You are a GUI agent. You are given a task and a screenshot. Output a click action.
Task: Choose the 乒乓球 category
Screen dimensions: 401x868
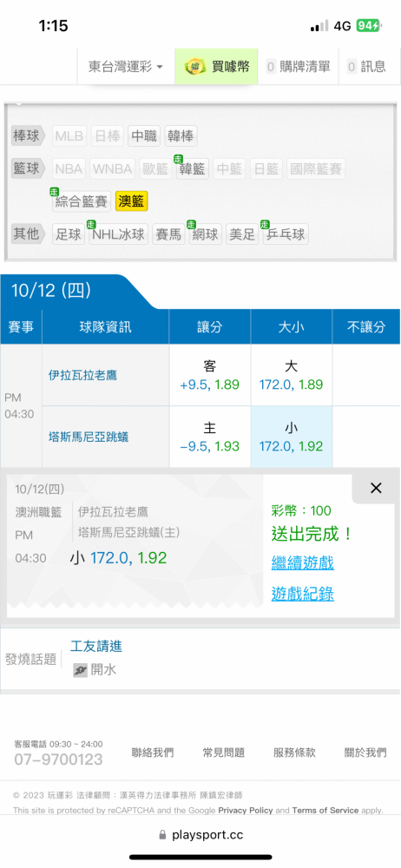coord(286,234)
